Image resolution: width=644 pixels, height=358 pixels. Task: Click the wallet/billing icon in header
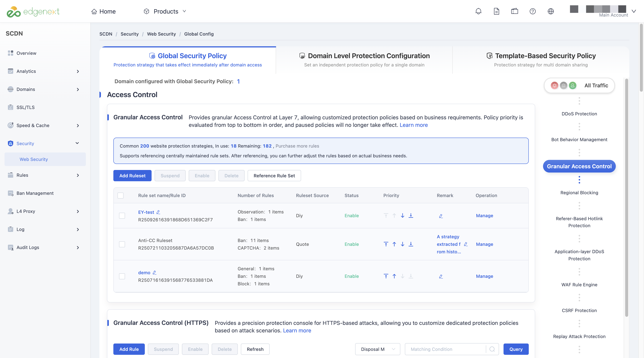point(514,11)
